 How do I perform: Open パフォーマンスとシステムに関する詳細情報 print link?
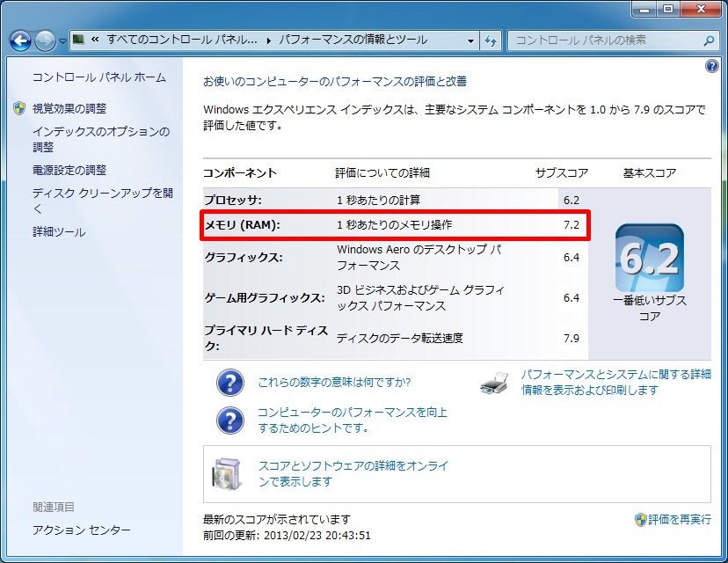point(615,383)
